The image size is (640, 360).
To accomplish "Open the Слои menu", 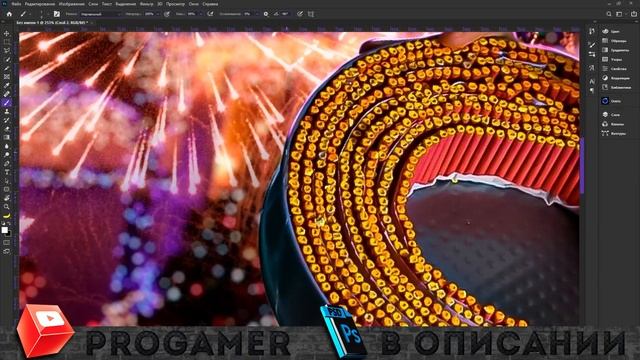I will 93,4.
